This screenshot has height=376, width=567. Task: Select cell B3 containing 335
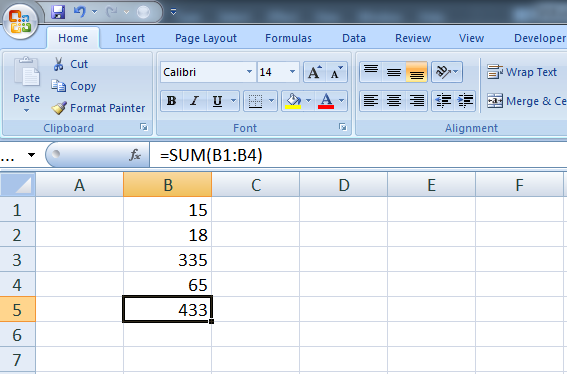[167, 260]
